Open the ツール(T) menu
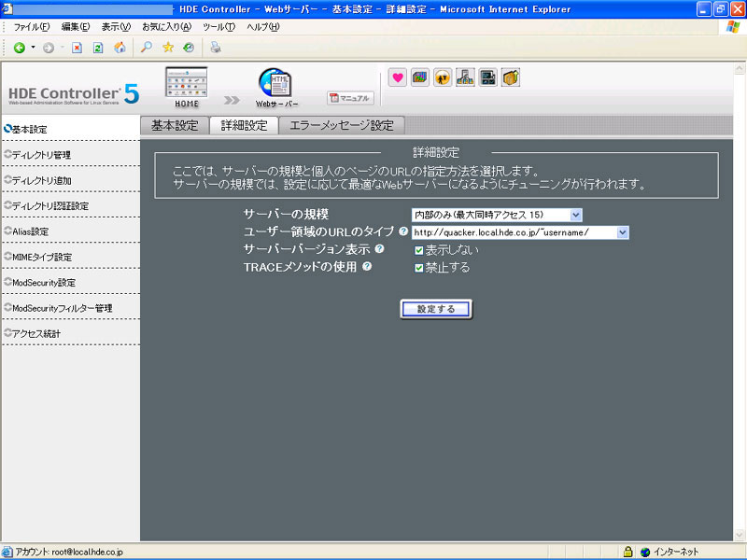Screen dimensions: 747x560 pyautogui.click(x=218, y=27)
